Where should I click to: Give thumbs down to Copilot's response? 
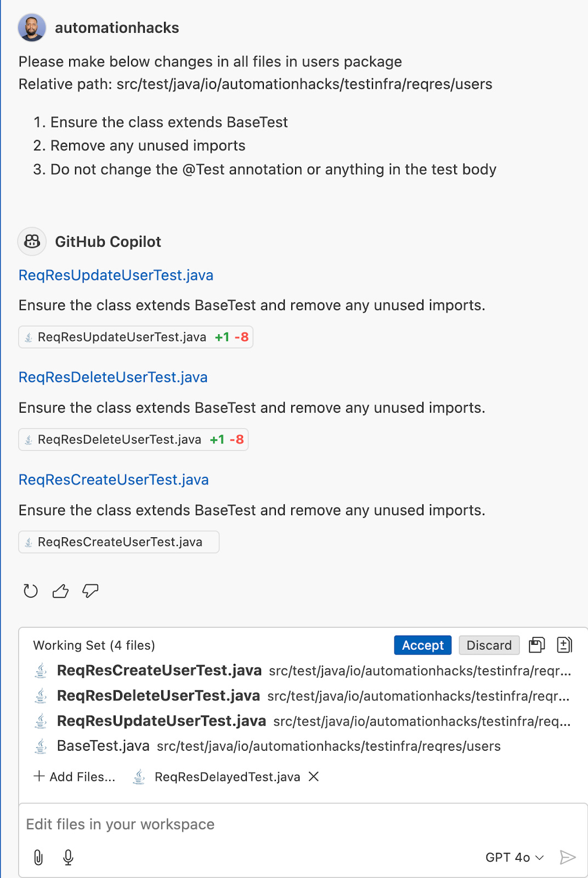89,591
